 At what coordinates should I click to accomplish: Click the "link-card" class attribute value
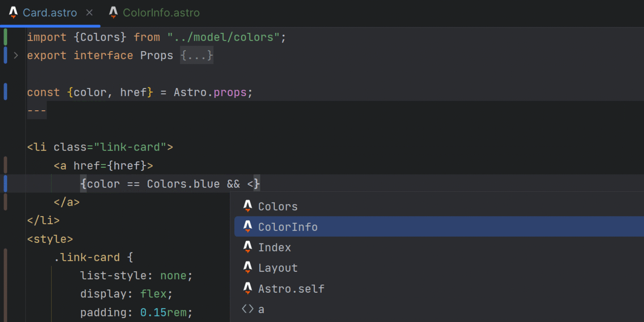coord(130,147)
